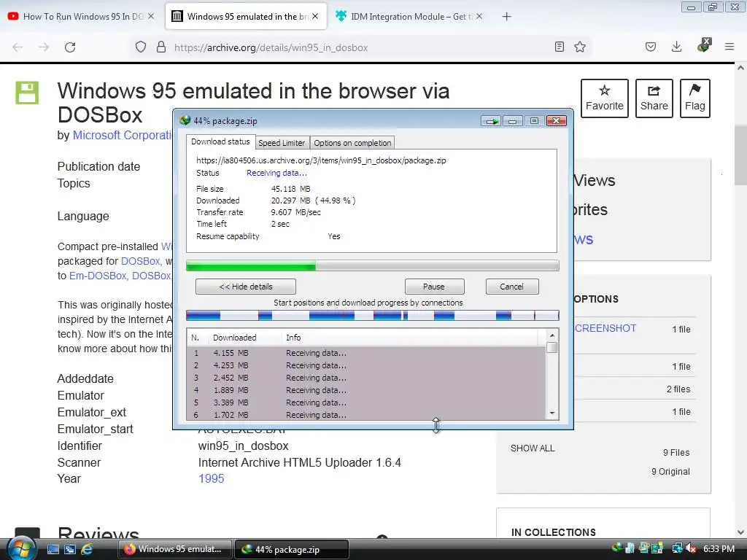Click the muted volume tray icon

[691, 548]
